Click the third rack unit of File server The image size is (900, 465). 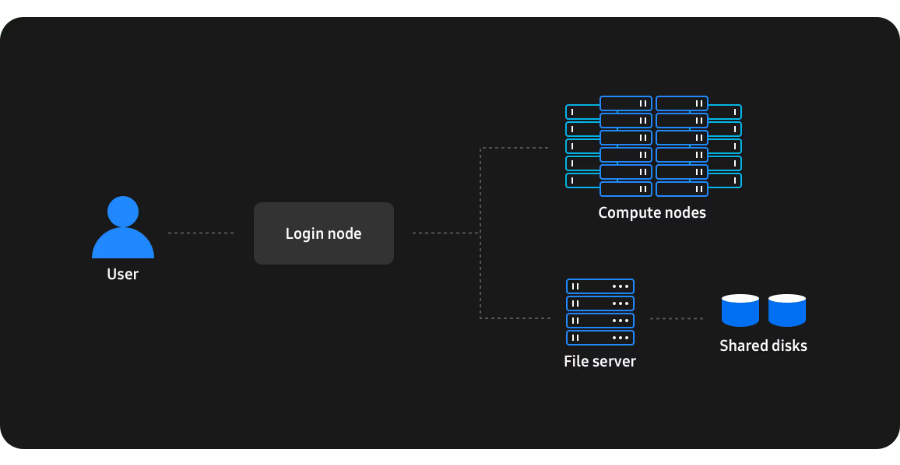coord(600,321)
